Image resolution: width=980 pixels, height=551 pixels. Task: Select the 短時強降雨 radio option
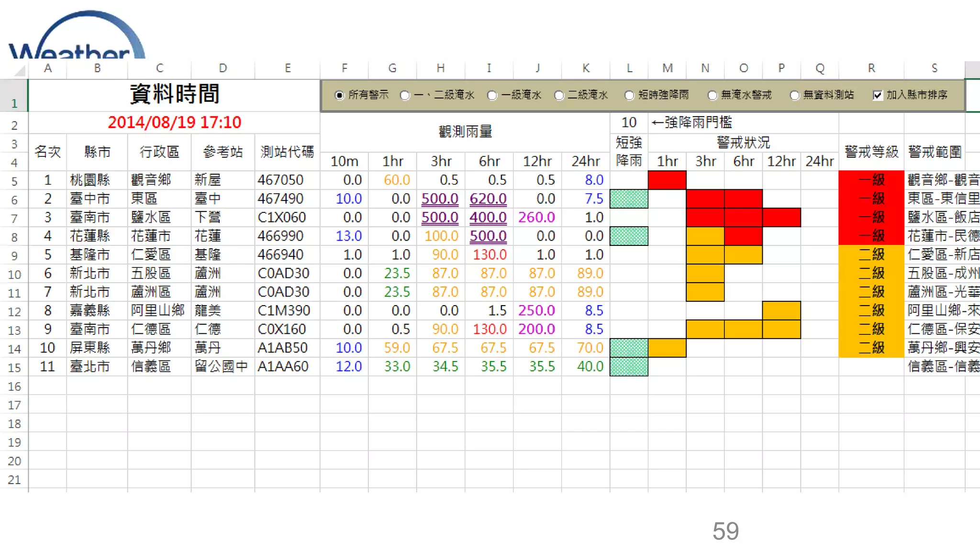click(629, 95)
